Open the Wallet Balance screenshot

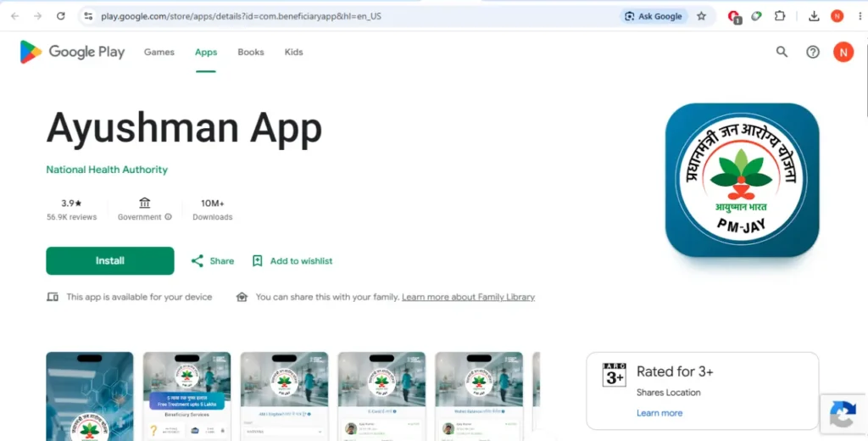coord(479,396)
